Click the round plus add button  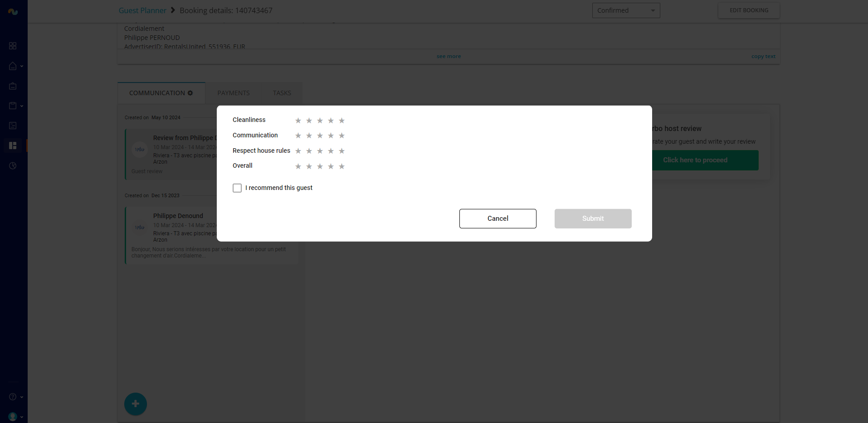point(136,404)
